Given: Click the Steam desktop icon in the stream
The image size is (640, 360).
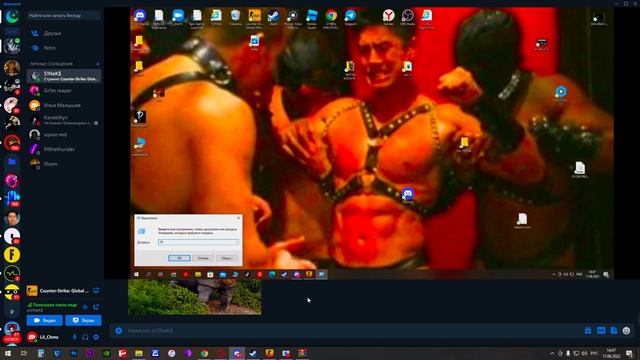Looking at the screenshot, I should pyautogui.click(x=273, y=17).
